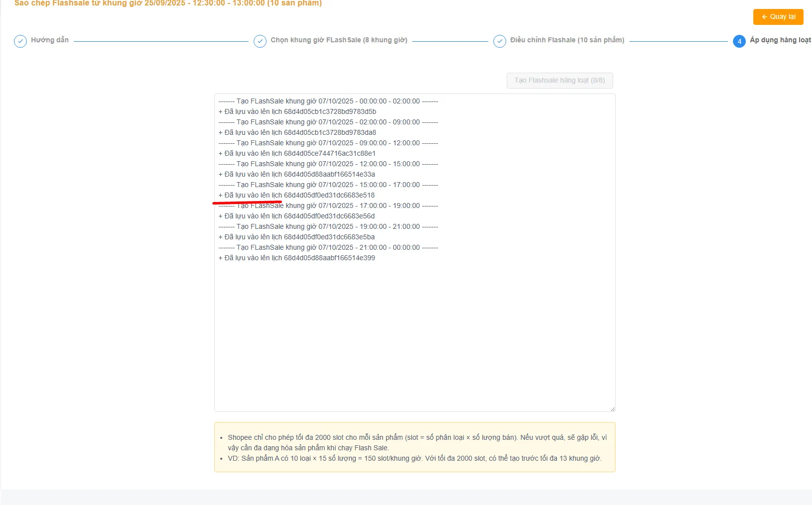Viewport: 812px width, 505px height.
Task: Click the log ID 68d4d05cb1c3728bd9783da8 line
Action: tap(297, 132)
